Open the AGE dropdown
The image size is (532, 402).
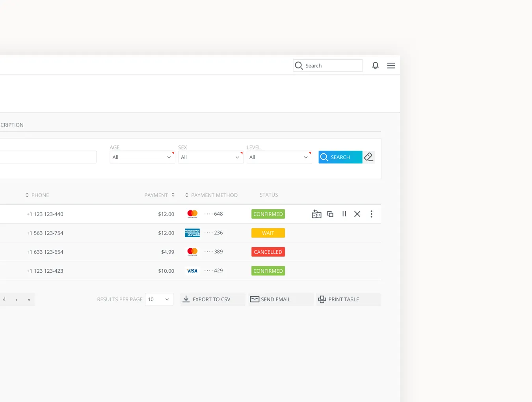click(142, 157)
